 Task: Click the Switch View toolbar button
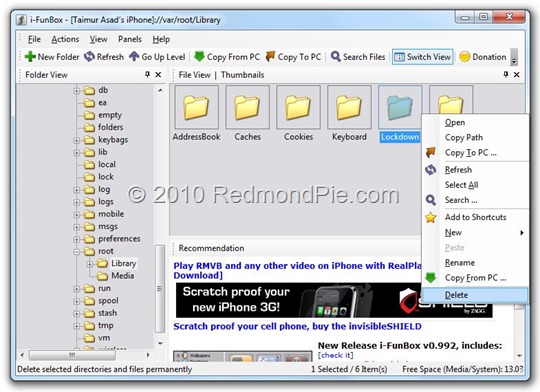(x=423, y=57)
